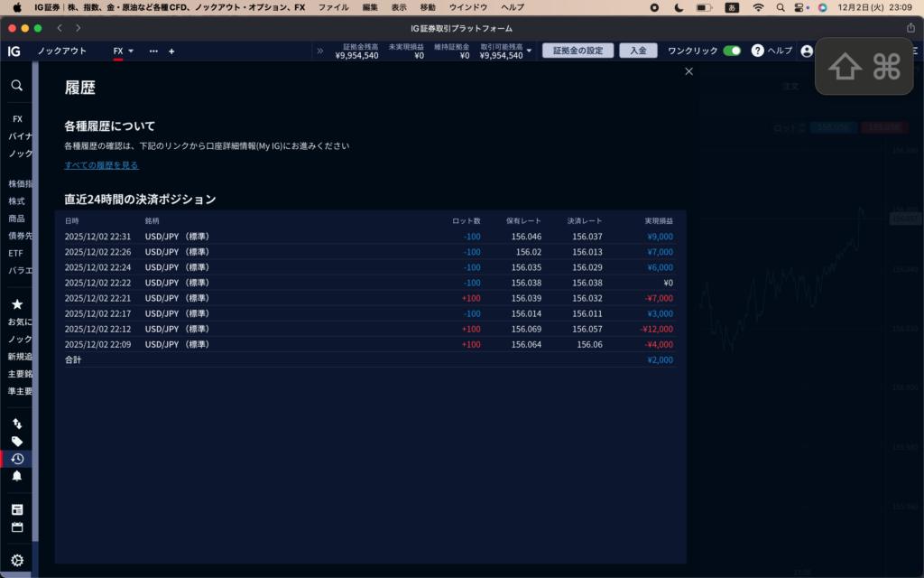The image size is (924, 578).
Task: Expand the FX tab dropdown arrow
Action: pos(131,51)
